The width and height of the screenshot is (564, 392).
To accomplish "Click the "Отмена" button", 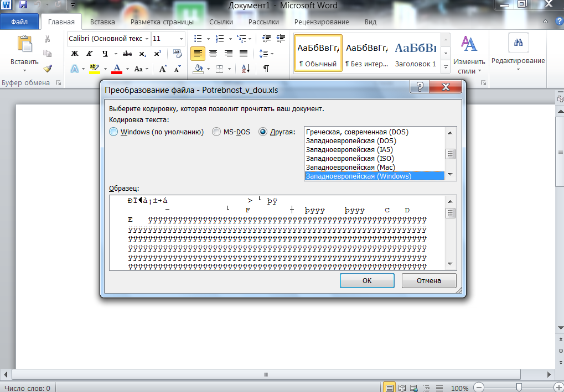I will coord(429,280).
